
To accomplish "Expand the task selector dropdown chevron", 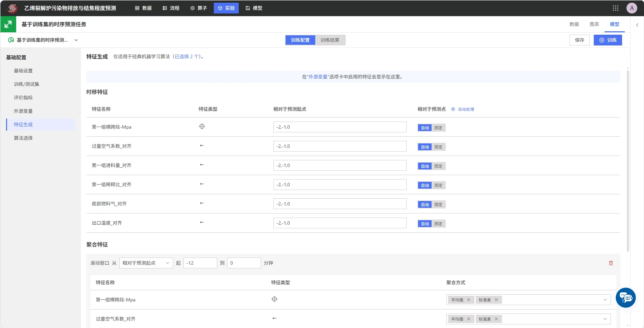I will [76, 40].
